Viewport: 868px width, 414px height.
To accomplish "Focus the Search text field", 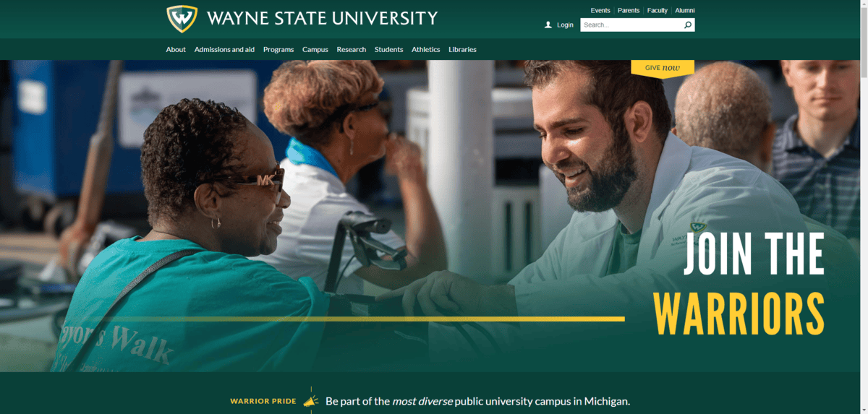I will point(631,25).
